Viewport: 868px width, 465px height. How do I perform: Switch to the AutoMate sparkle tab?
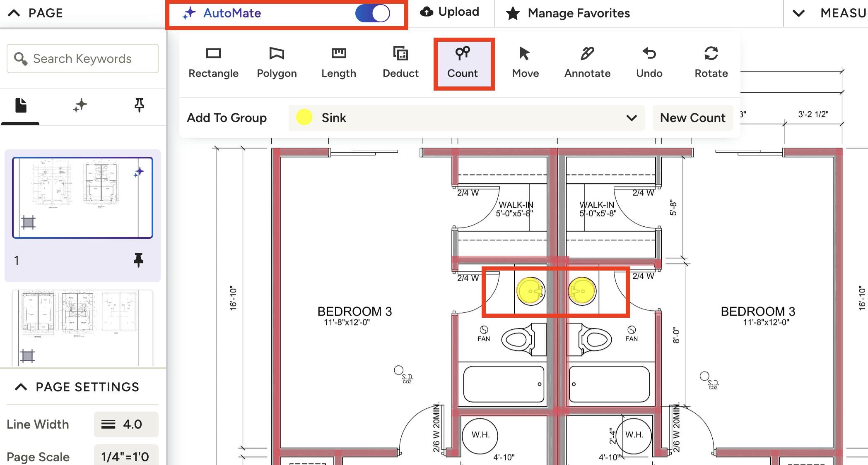(80, 105)
